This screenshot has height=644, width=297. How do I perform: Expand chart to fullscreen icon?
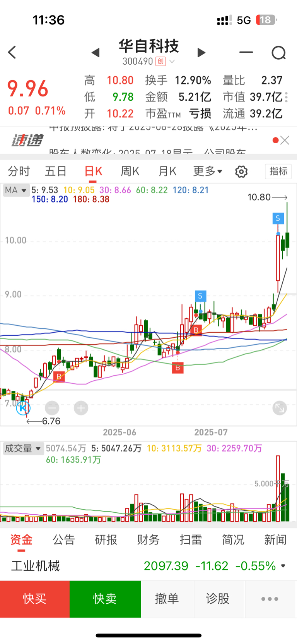pyautogui.click(x=280, y=408)
